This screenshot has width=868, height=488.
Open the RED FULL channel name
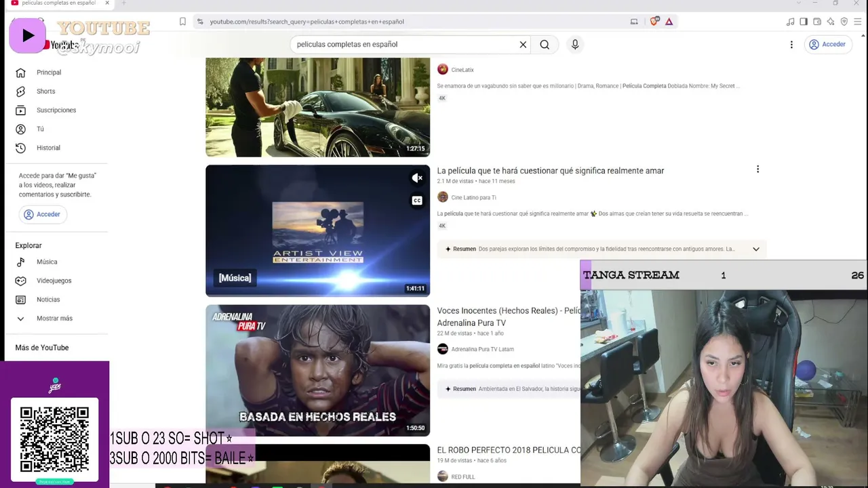click(463, 477)
